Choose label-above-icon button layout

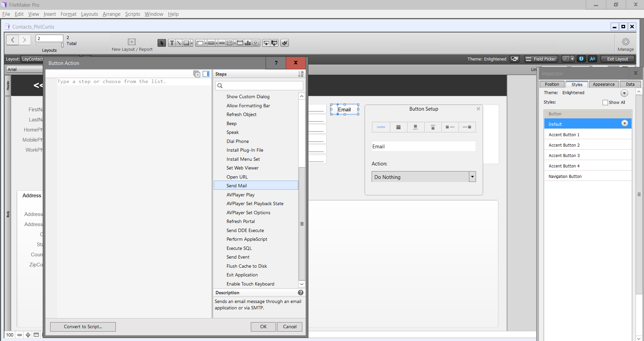click(433, 127)
